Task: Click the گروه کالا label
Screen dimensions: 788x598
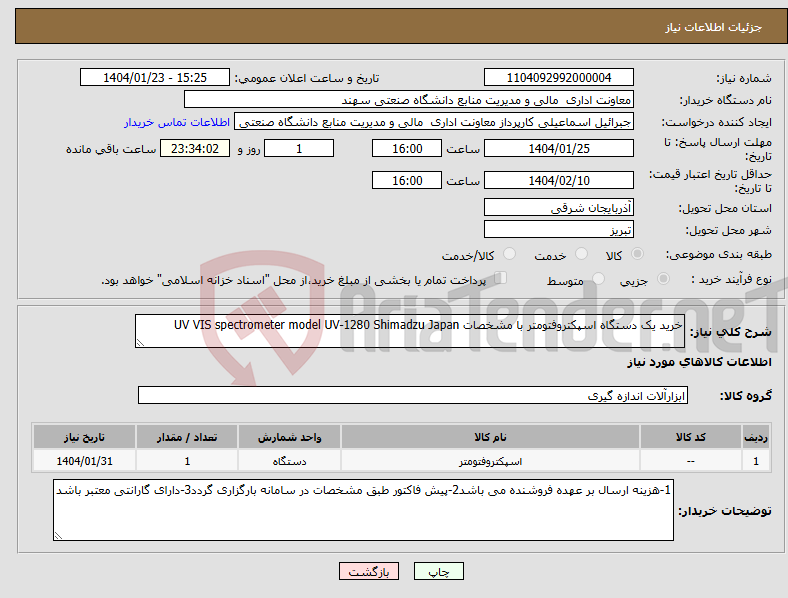Action: 746,395
